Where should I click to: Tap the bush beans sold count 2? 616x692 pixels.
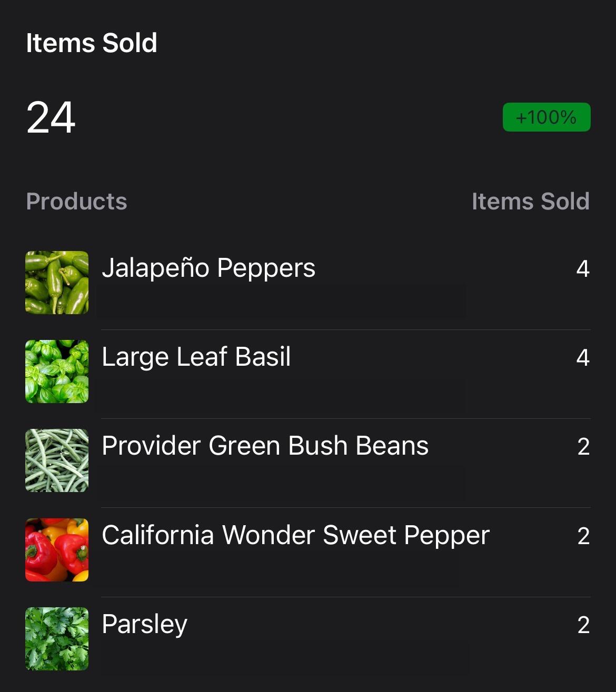point(583,447)
